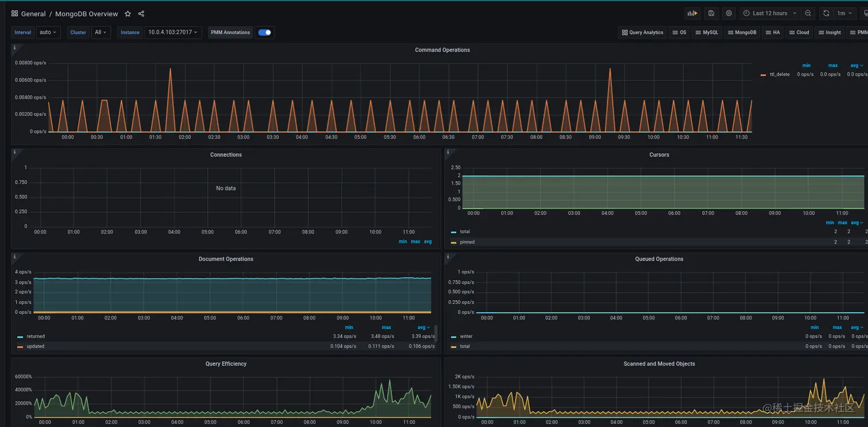
Task: Click the returned max value 3.48 ops/s
Action: (x=382, y=336)
